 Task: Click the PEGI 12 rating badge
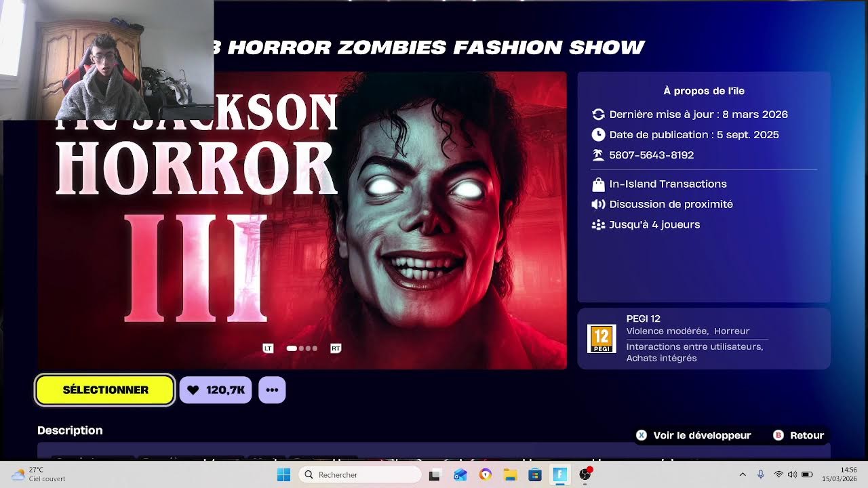(601, 338)
